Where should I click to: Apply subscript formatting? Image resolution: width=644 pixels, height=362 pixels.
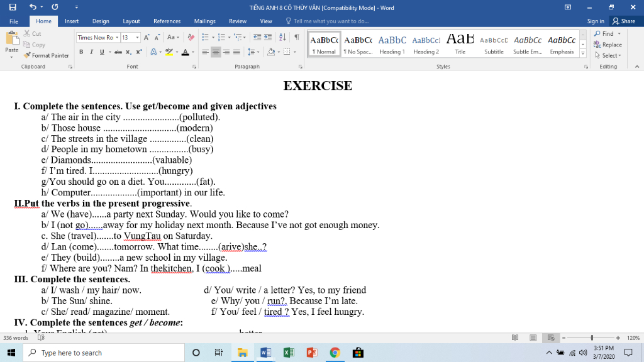coord(128,52)
